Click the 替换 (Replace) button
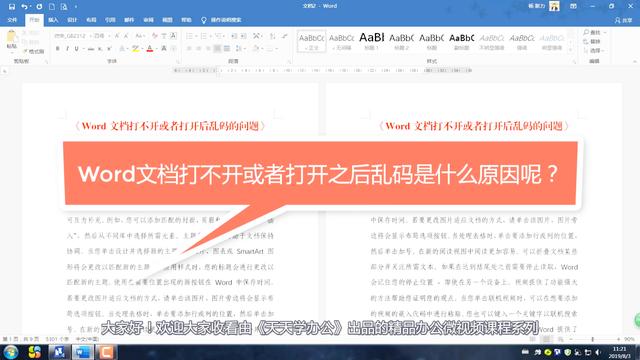 coord(593,41)
